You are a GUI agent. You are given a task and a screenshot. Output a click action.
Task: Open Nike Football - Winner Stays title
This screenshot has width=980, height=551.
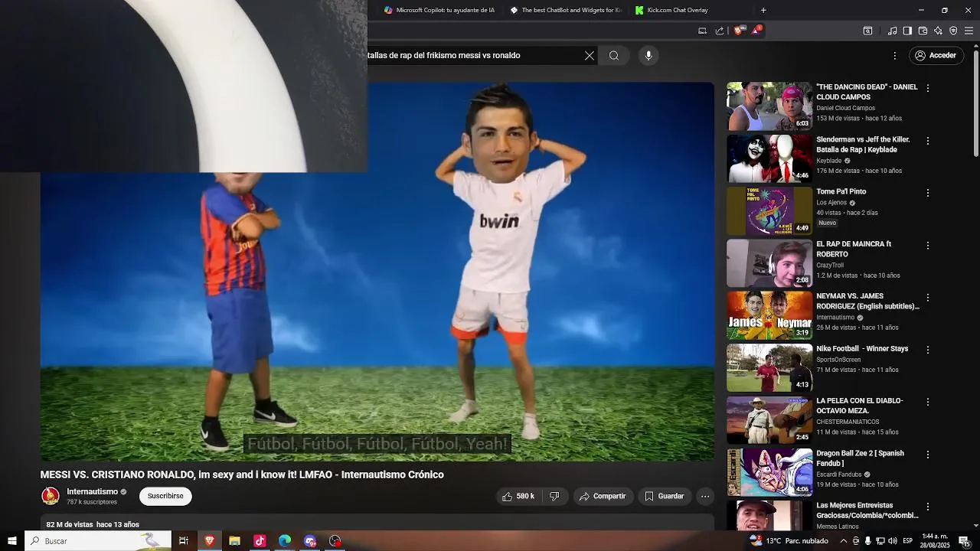click(x=862, y=348)
